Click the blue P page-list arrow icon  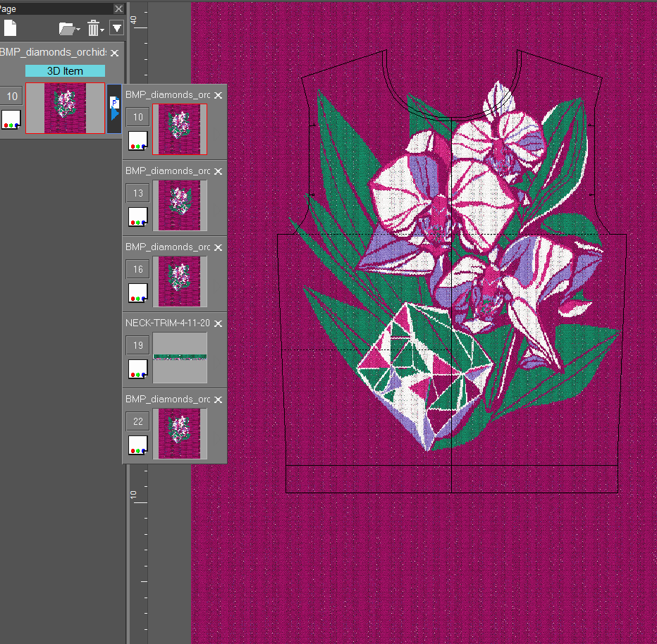pyautogui.click(x=114, y=109)
